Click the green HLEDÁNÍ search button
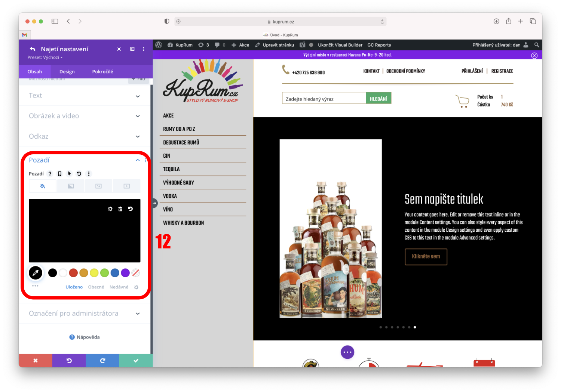This screenshot has height=392, width=561. [x=378, y=99]
